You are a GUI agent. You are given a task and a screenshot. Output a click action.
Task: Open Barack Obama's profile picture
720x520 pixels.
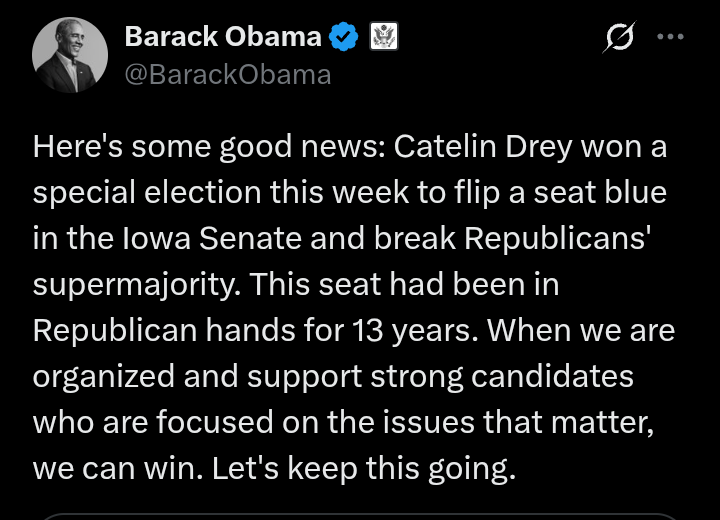(70, 56)
